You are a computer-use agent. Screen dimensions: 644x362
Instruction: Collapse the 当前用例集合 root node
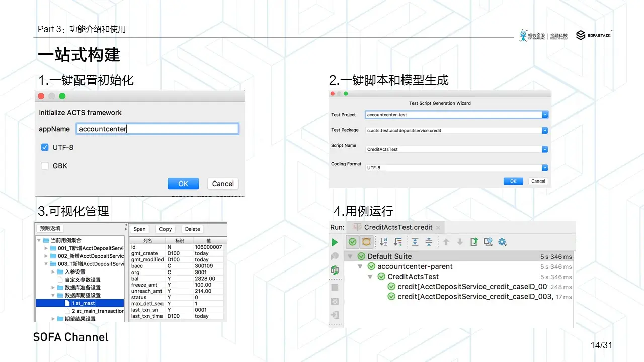click(x=39, y=241)
